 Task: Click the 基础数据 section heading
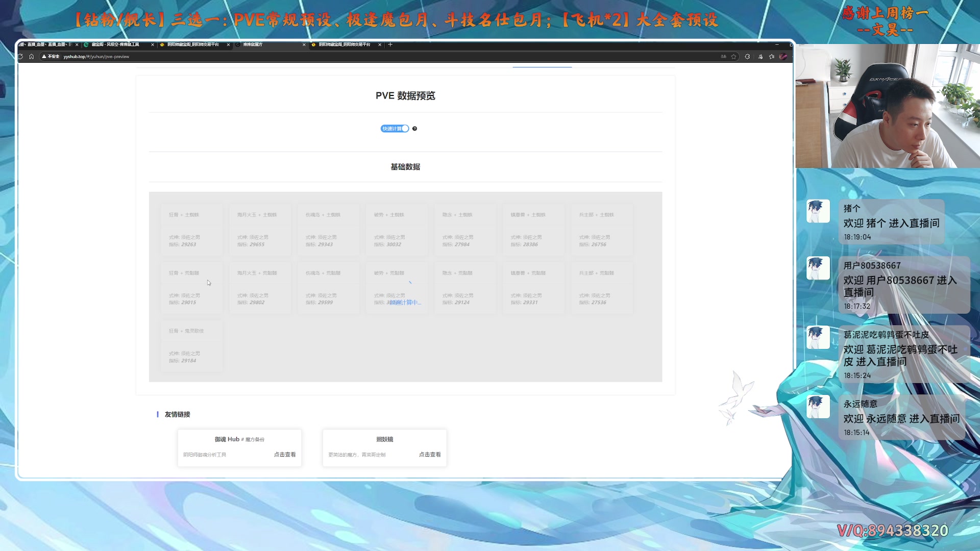click(405, 167)
